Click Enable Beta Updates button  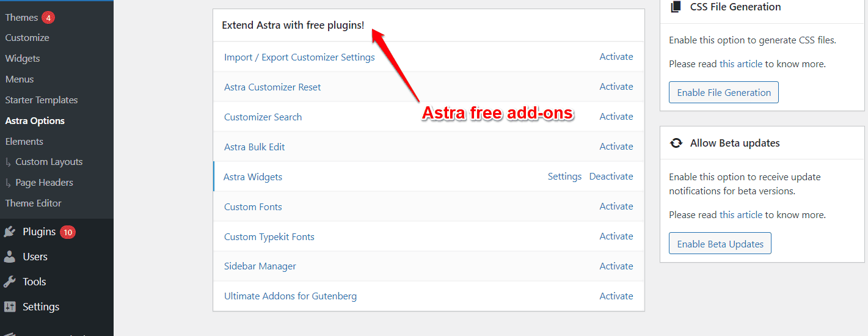(x=720, y=244)
